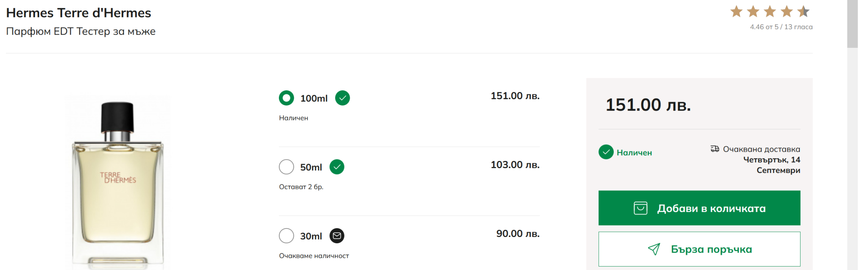This screenshot has width=868, height=270.
Task: Click the Terre d'Hermes bottle image
Action: (x=118, y=182)
